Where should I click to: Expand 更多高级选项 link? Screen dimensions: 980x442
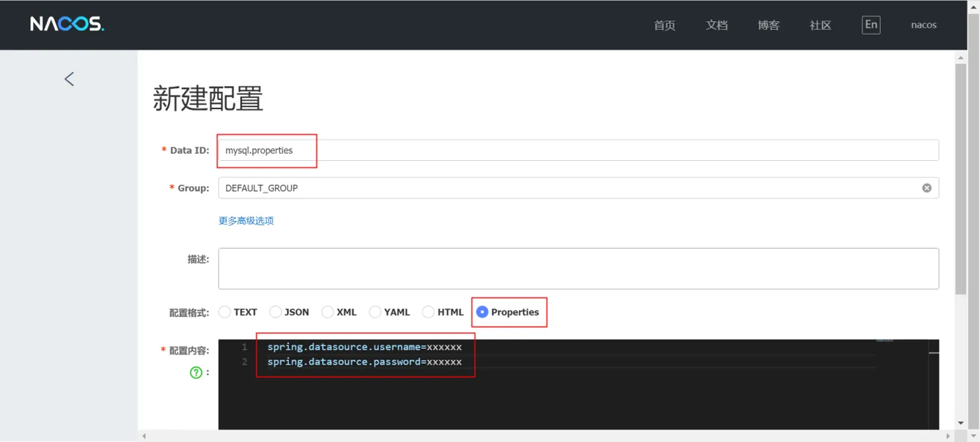[246, 221]
